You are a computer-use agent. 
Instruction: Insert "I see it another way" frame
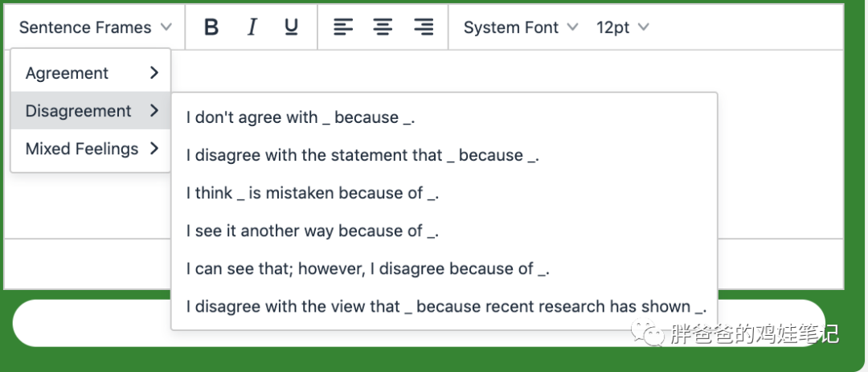313,231
